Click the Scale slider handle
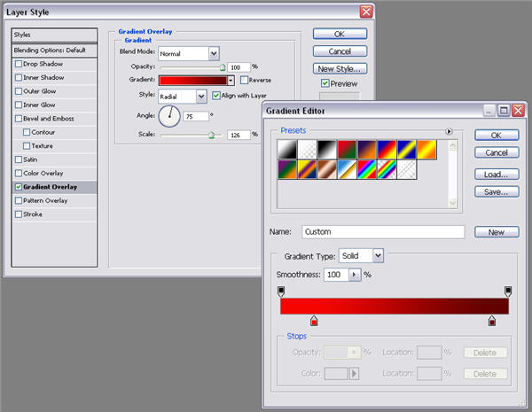The image size is (532, 412). click(211, 135)
